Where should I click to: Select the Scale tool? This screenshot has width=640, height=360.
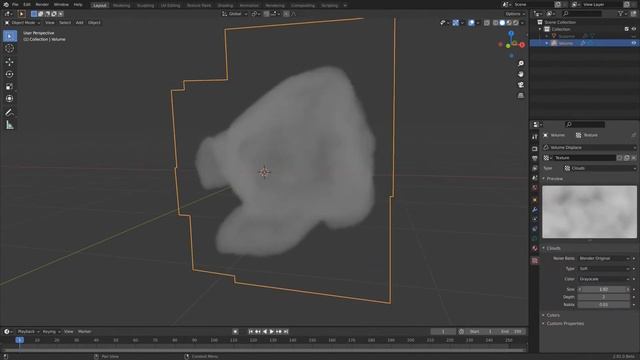click(10, 87)
